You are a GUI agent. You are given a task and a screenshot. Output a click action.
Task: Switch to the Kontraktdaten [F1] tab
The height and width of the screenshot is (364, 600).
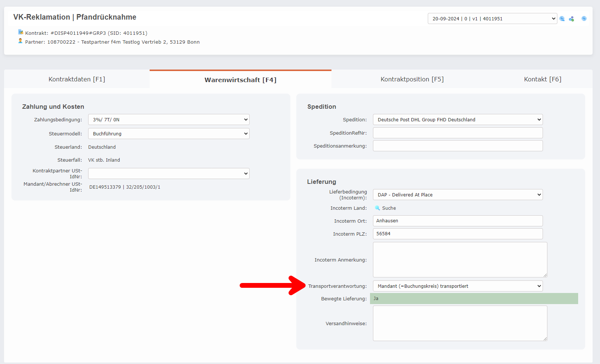(77, 79)
